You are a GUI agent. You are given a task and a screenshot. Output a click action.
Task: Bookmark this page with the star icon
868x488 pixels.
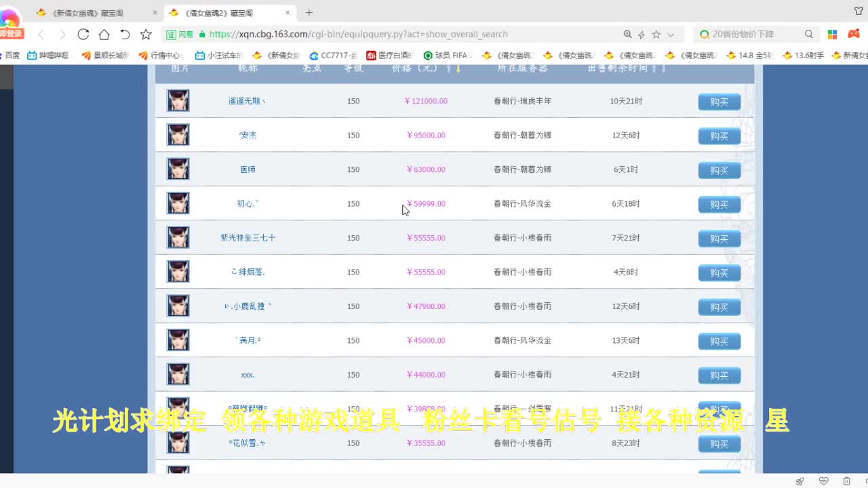pyautogui.click(x=657, y=34)
